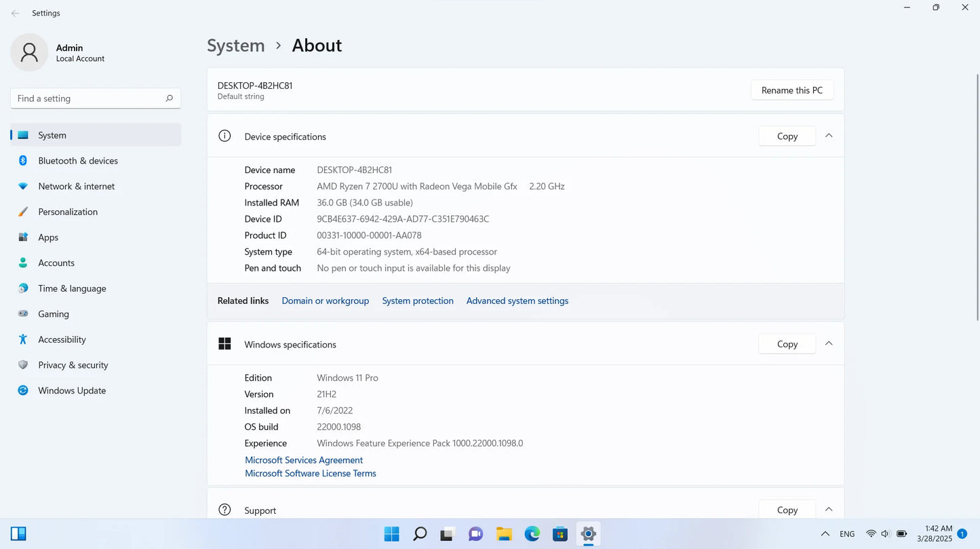This screenshot has width=980, height=549.
Task: Open Network & internet settings
Action: (77, 186)
